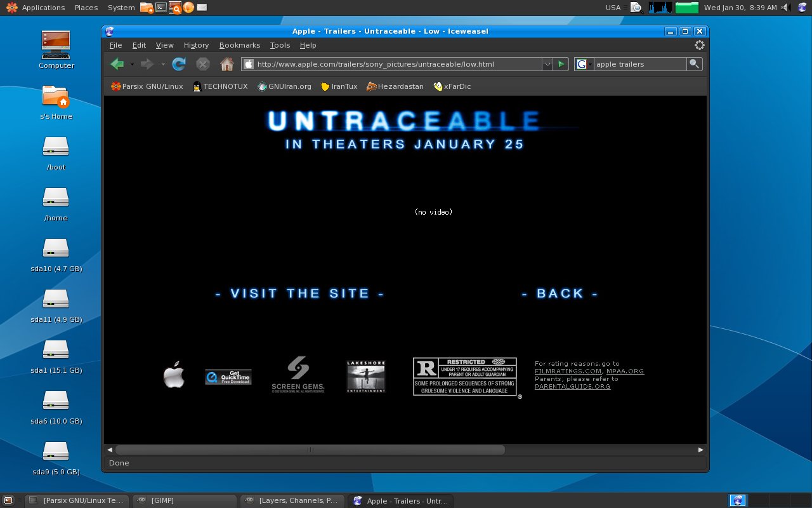Screen dimensions: 812x508
Task: Open the forward history dropdown arrow
Action: tap(162, 64)
